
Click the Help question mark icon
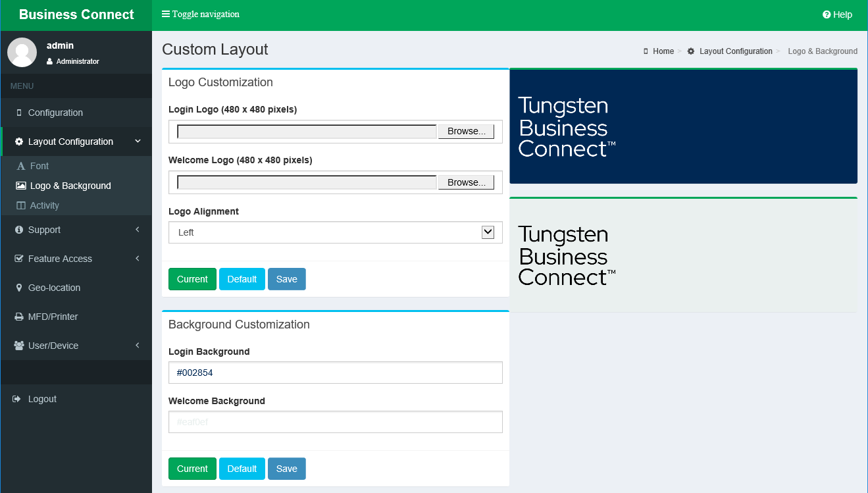click(827, 15)
